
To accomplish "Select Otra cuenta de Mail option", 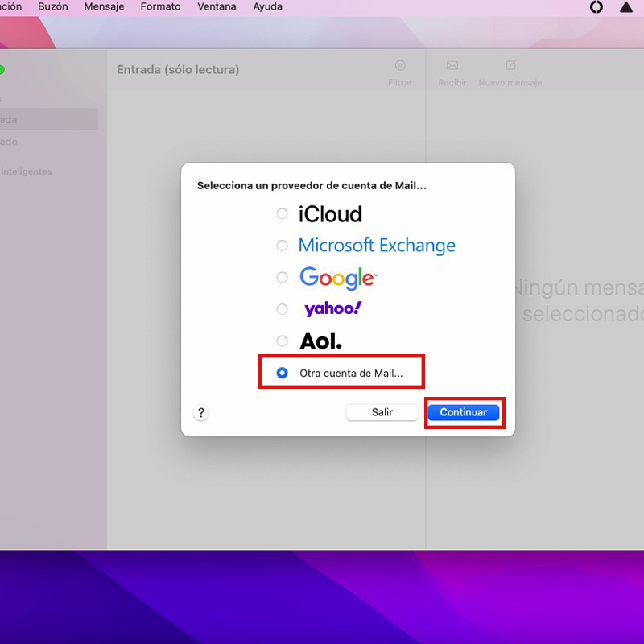I will (x=282, y=373).
